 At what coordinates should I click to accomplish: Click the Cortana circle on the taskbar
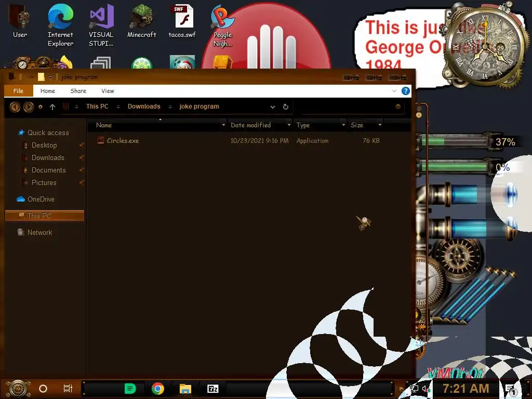pos(43,389)
